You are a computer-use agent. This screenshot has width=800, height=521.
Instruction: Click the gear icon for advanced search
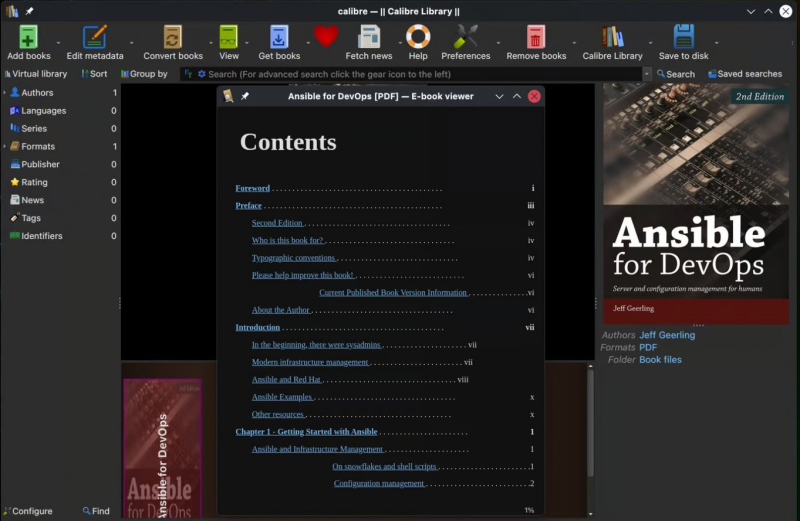202,74
